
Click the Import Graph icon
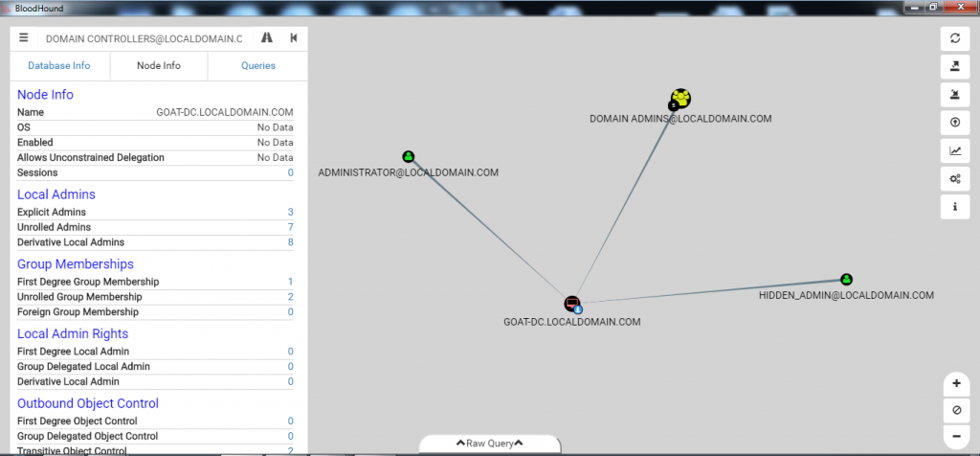pyautogui.click(x=954, y=94)
